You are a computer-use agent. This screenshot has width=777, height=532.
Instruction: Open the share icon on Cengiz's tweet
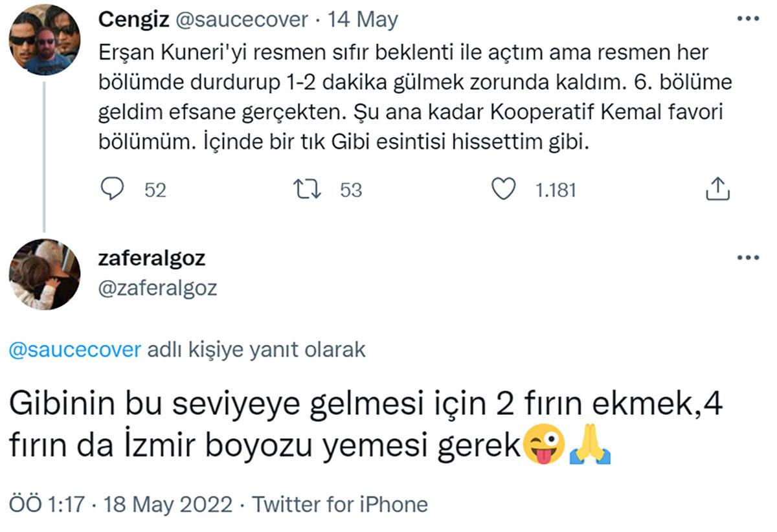click(717, 190)
